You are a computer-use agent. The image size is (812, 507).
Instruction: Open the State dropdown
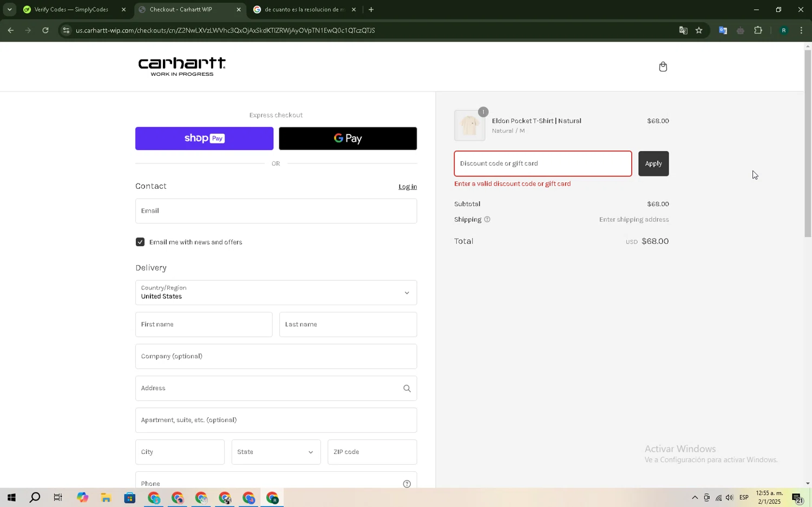pos(276,452)
